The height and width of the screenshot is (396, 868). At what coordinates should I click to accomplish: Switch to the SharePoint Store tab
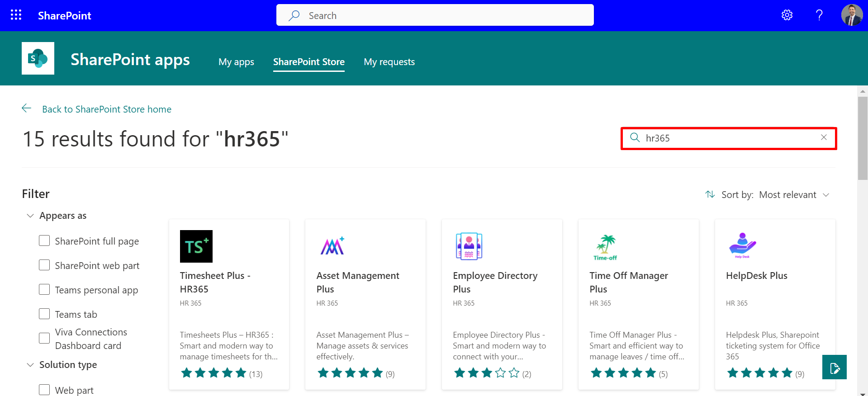click(309, 62)
